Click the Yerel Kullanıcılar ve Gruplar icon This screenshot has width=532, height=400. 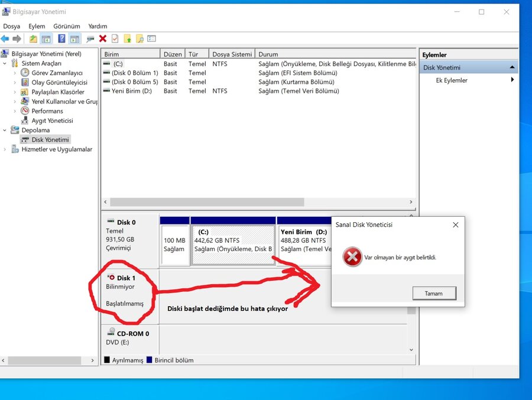(x=24, y=101)
